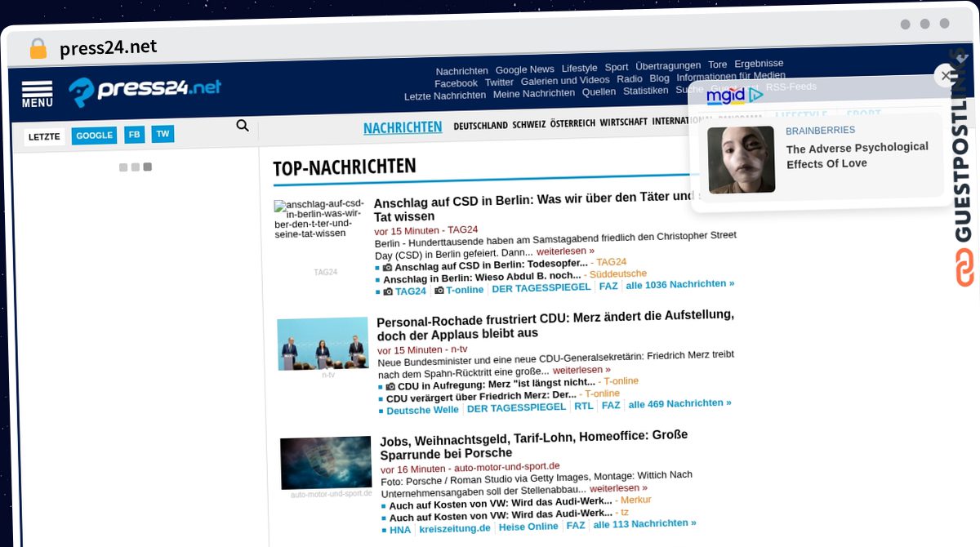Open camera icon beside TAG24 source link
Viewport: 980px width, 547px height.
[x=388, y=291]
